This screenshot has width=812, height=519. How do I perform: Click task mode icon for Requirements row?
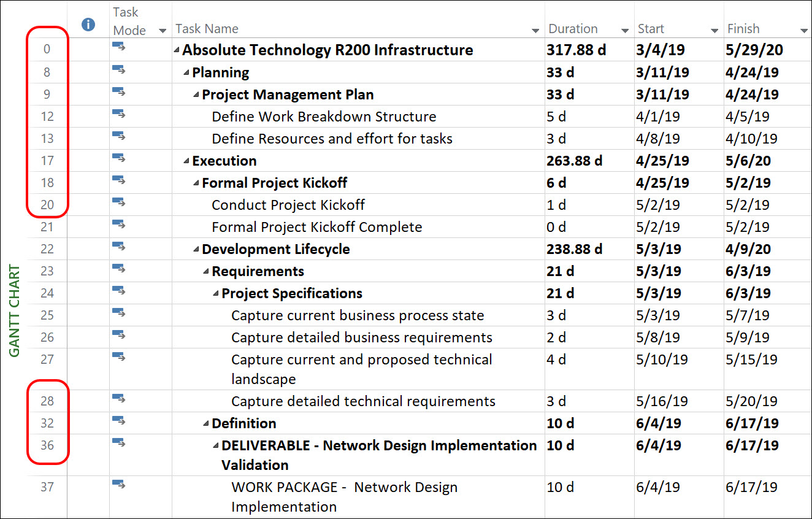pos(118,268)
